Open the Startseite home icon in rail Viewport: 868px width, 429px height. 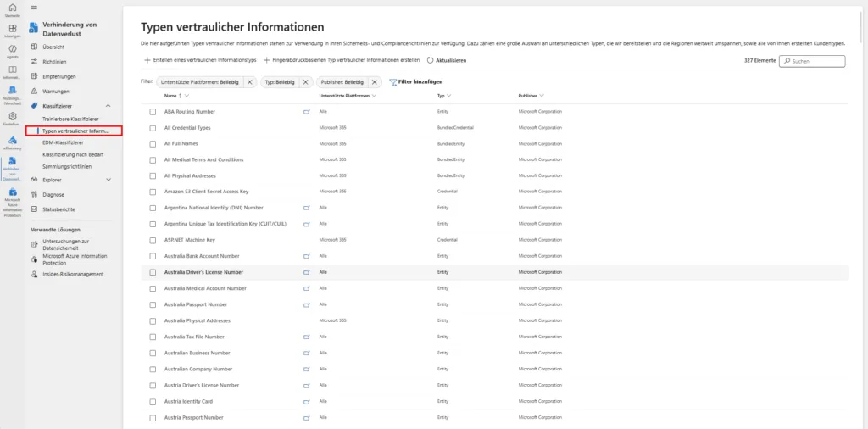click(12, 8)
